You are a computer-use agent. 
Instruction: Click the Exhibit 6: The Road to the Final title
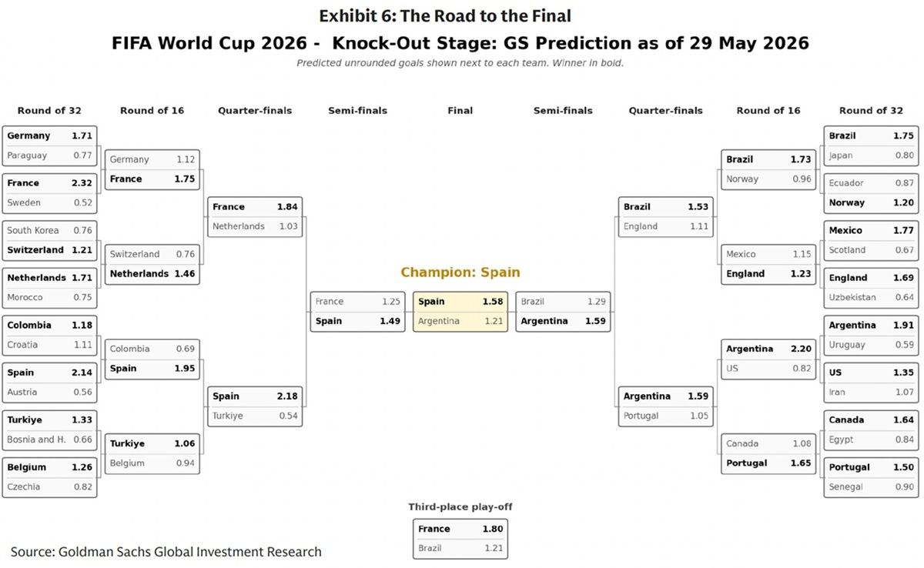(445, 16)
